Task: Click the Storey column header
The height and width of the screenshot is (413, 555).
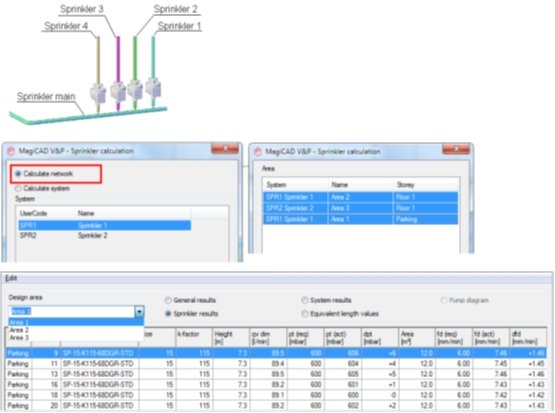Action: [x=405, y=185]
